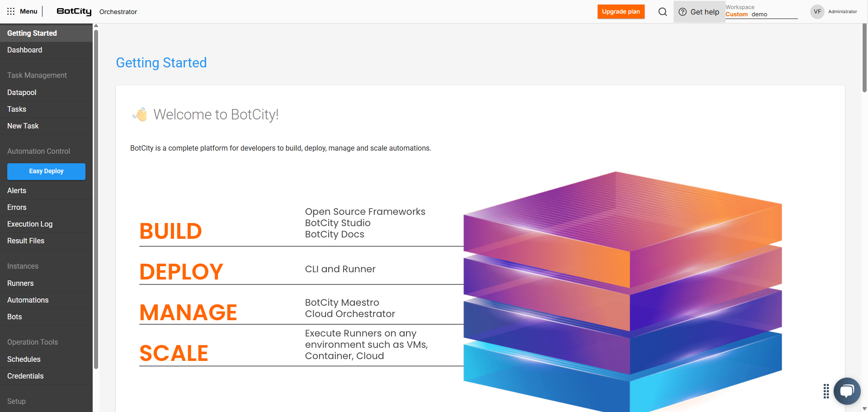
Task: Select New Task in the sidebar
Action: click(x=46, y=126)
